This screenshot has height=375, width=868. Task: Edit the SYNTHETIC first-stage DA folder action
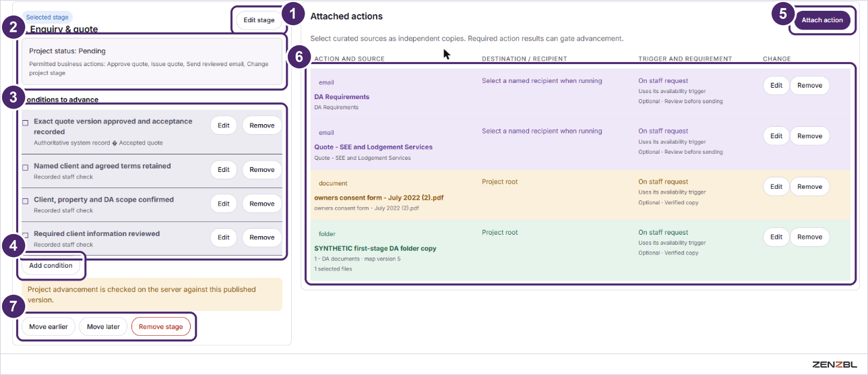pos(776,237)
